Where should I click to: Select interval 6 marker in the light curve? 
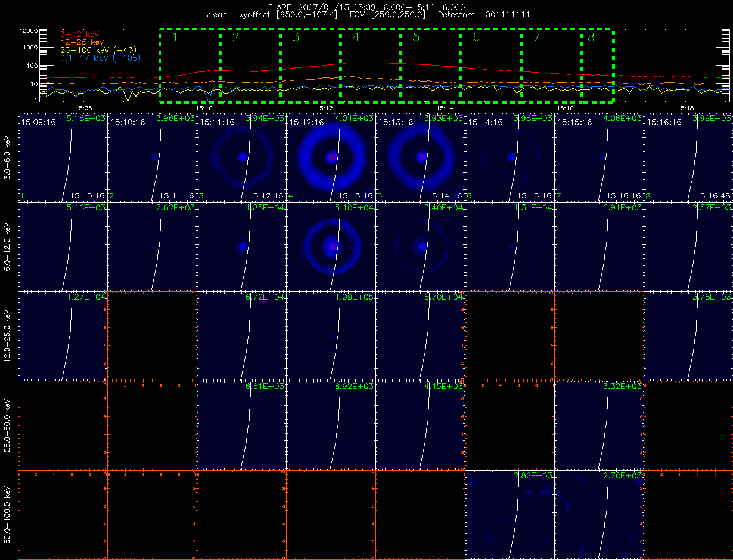point(476,37)
